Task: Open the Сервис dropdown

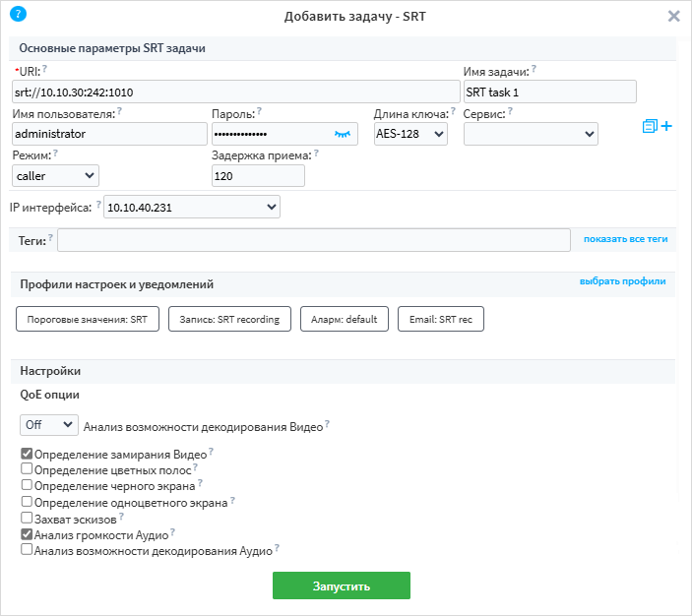Action: pos(531,134)
